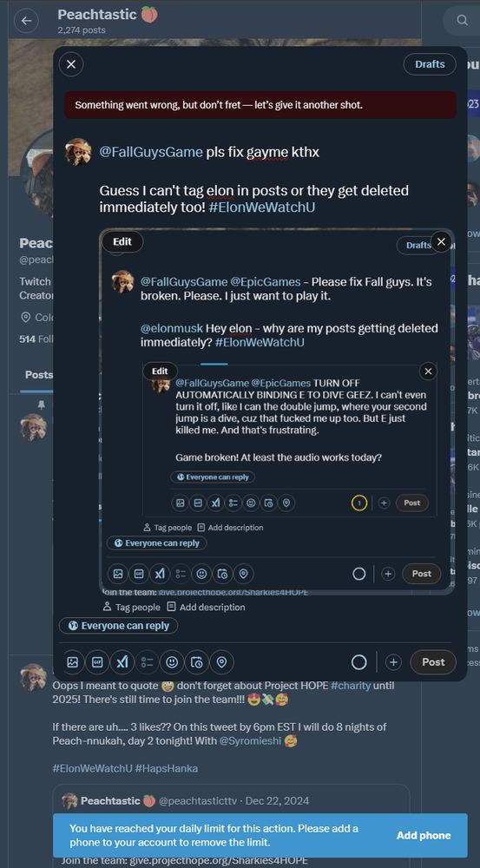
Task: Click the @FallGuysGame mention in the composer text
Action: tap(151, 152)
